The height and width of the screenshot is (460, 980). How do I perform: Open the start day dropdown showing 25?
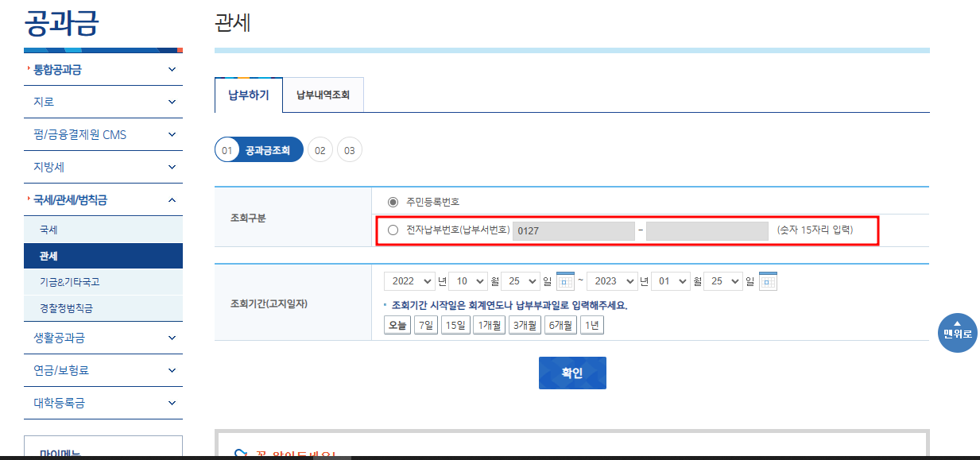[x=521, y=281]
